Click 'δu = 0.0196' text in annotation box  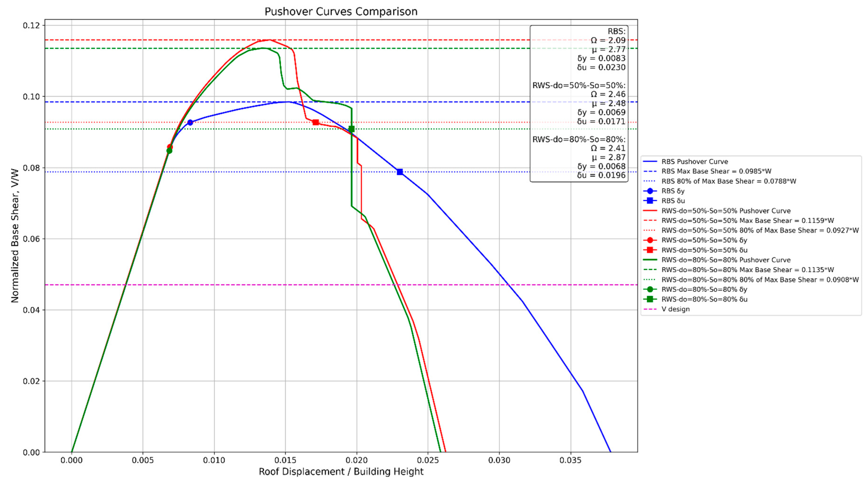601,175
